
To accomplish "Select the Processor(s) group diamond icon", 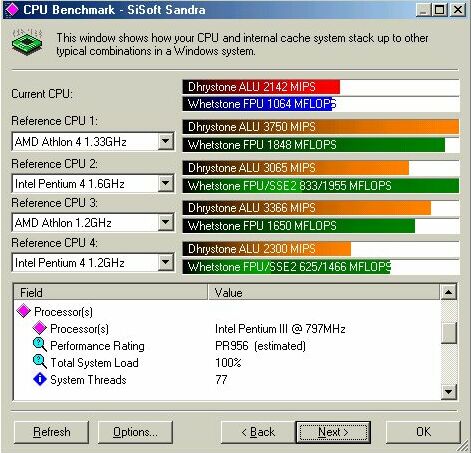I will [x=23, y=311].
